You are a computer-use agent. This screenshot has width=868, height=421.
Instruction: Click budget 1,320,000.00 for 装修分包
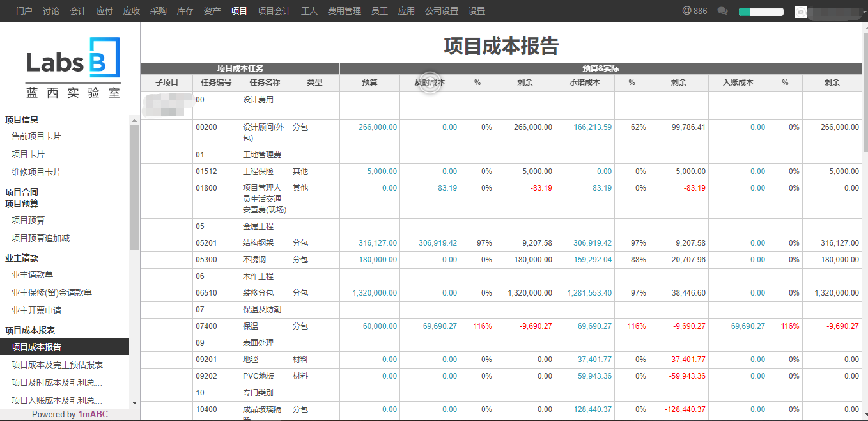click(x=375, y=293)
